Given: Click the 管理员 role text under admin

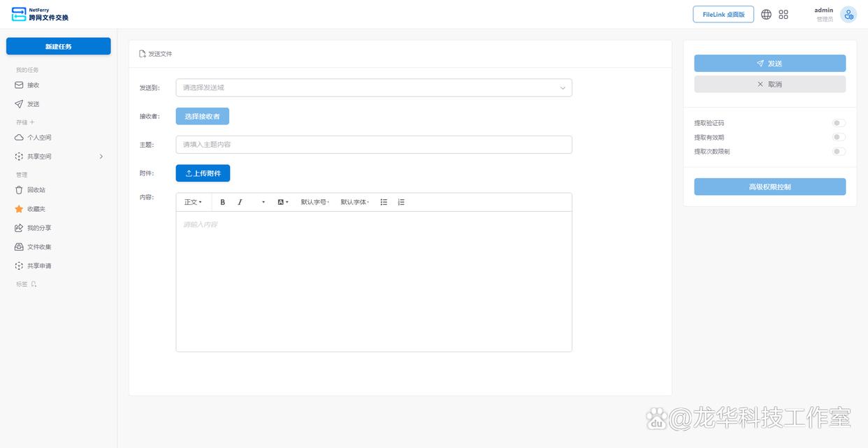Looking at the screenshot, I should point(825,20).
